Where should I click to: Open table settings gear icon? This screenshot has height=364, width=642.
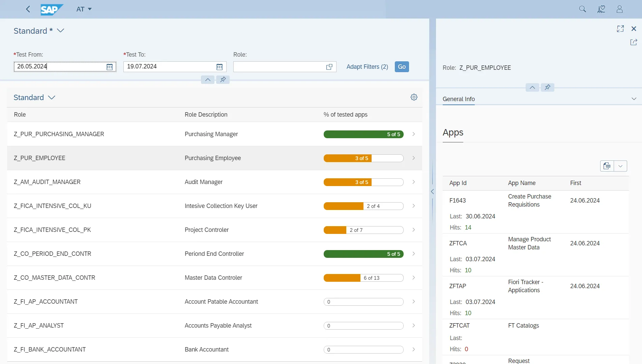point(414,97)
